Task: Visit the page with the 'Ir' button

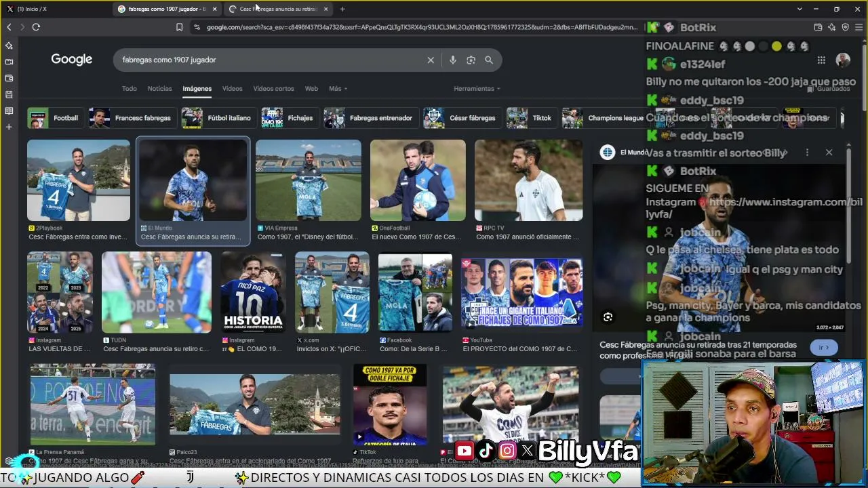Action: click(824, 348)
